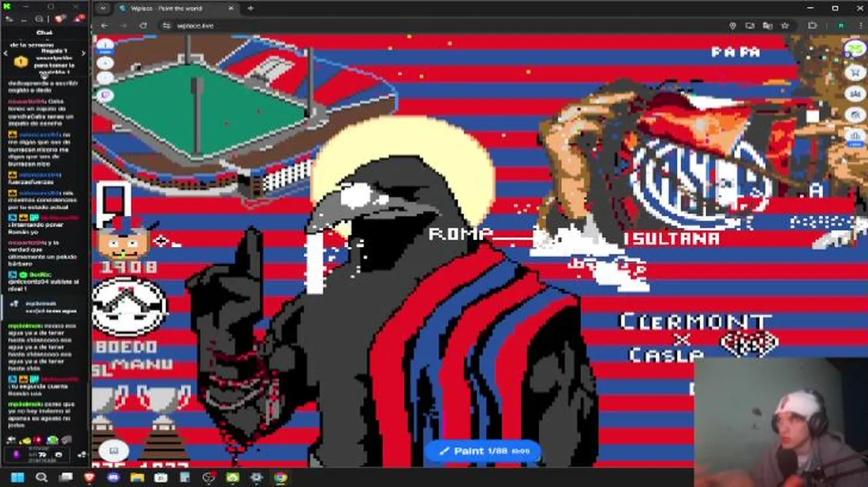Open Google Chrome from the taskbar
The height and width of the screenshot is (487, 868).
click(281, 478)
